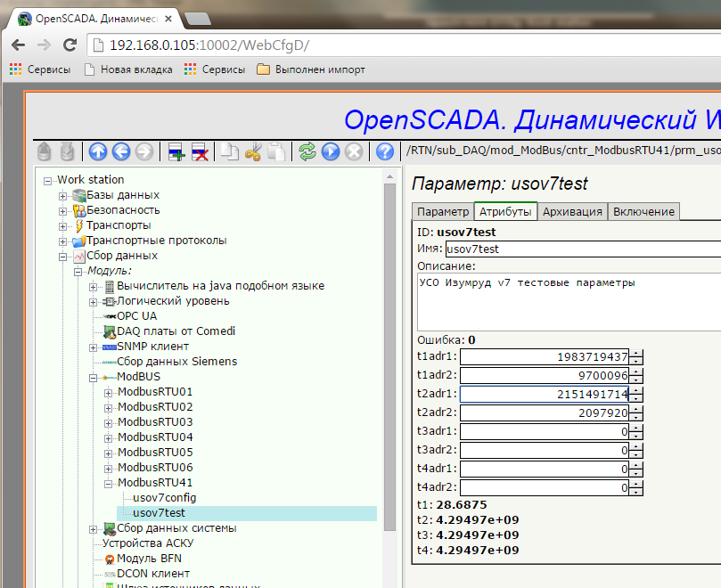Image resolution: width=721 pixels, height=588 pixels.
Task: Expand the ModbusRTU01 controller node
Action: 109,392
